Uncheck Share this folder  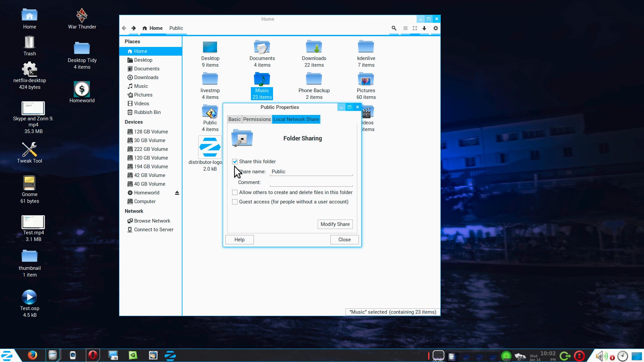pyautogui.click(x=235, y=162)
